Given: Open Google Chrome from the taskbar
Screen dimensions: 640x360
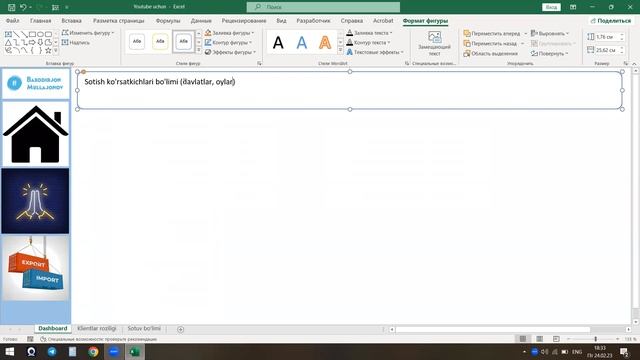Looking at the screenshot, I should tap(93, 351).
